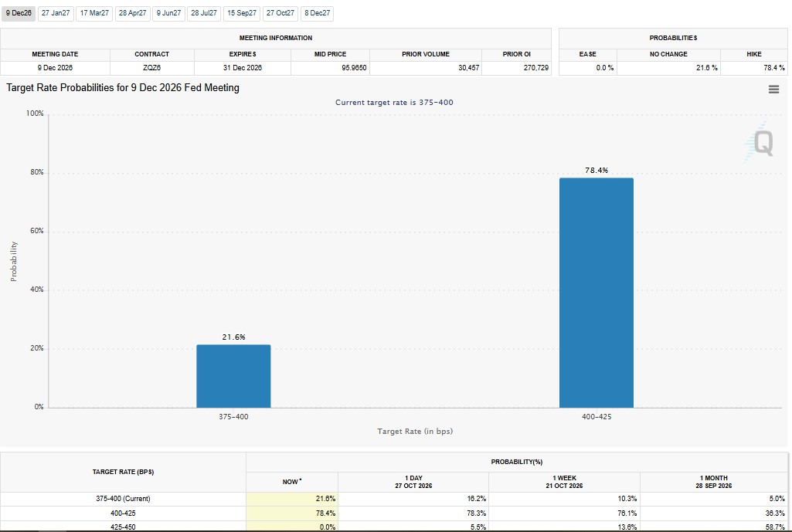The width and height of the screenshot is (792, 532).
Task: Select the EXPIRES column header
Action: 243,54
